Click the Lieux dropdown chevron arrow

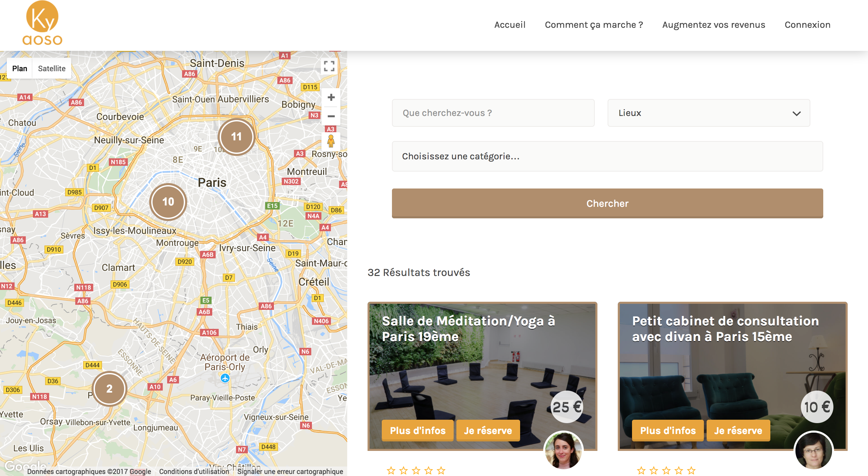coord(796,113)
